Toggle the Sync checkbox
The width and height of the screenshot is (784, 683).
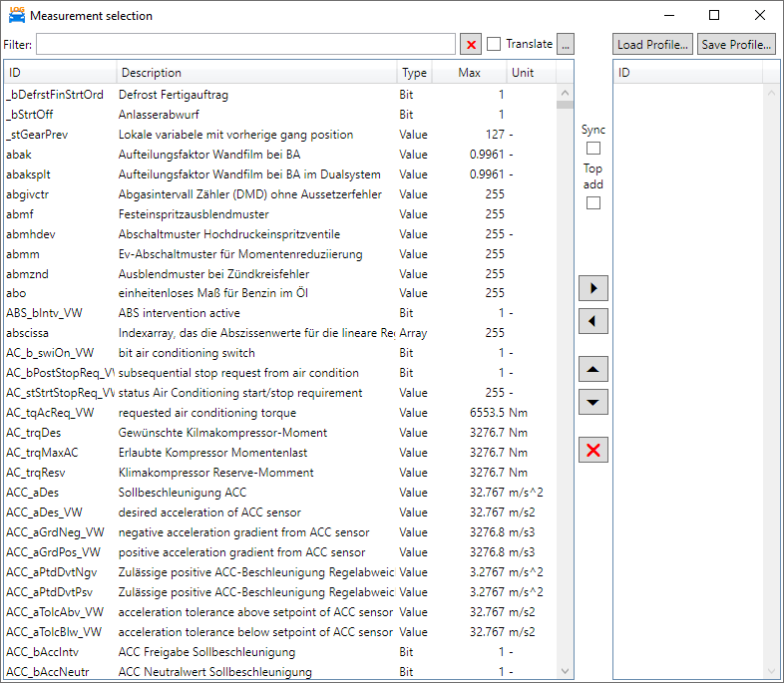593,149
